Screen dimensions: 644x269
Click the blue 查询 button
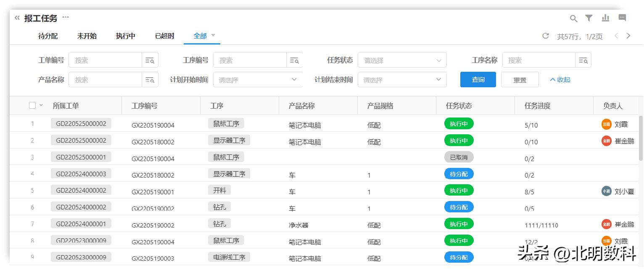coord(478,79)
